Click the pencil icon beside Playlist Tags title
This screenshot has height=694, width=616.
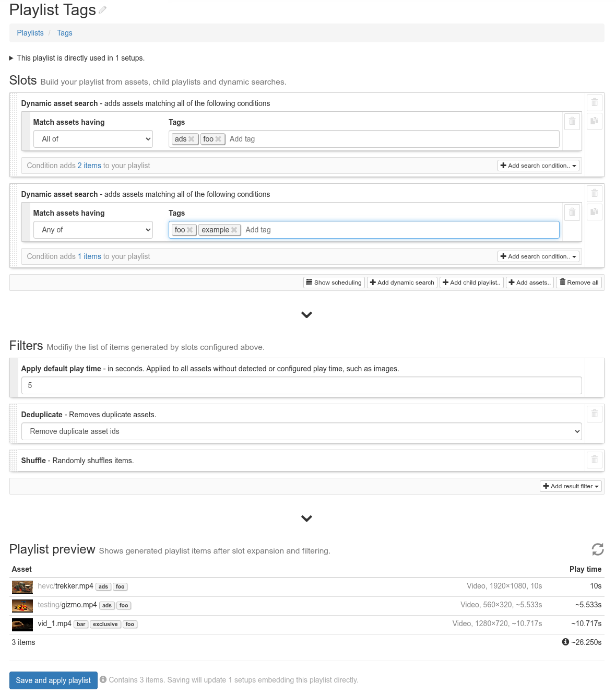tap(103, 10)
